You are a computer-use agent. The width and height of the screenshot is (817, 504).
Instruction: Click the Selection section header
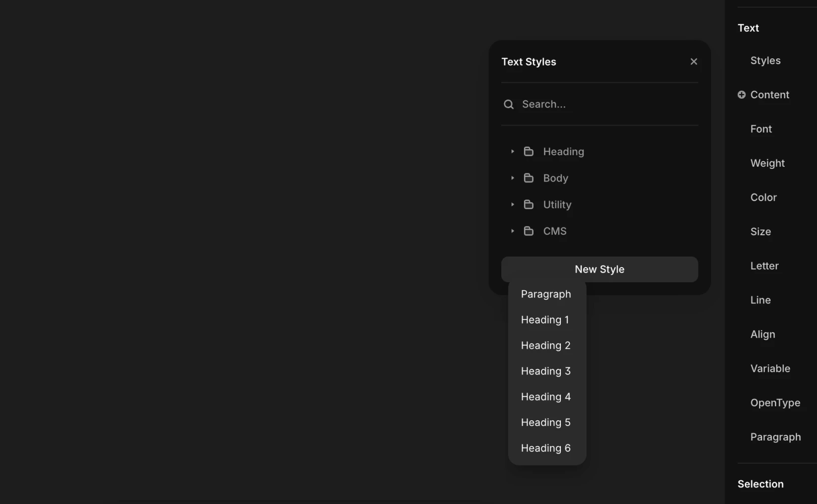(x=761, y=484)
